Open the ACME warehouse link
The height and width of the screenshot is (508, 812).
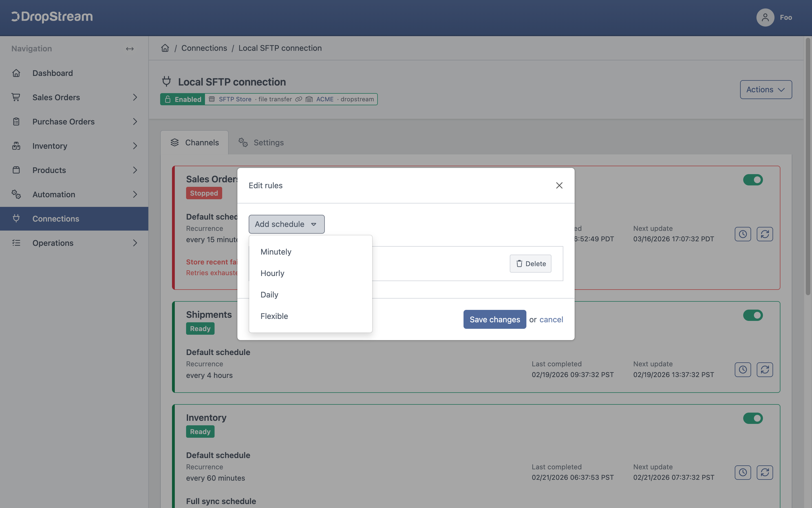[x=325, y=99]
